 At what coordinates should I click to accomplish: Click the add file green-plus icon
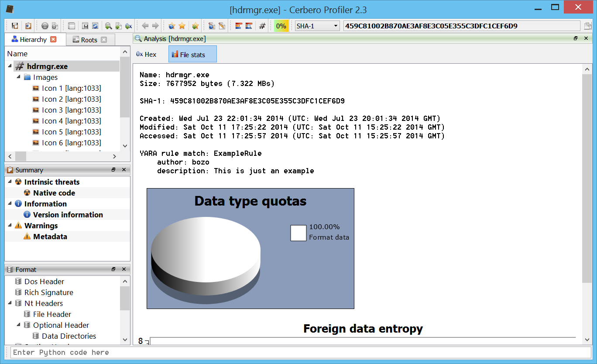pyautogui.click(x=118, y=26)
